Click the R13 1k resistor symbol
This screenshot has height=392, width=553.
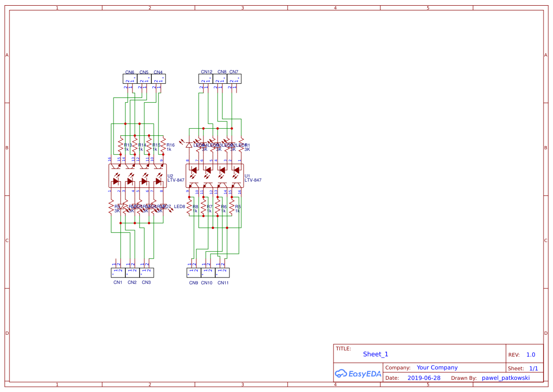121,145
